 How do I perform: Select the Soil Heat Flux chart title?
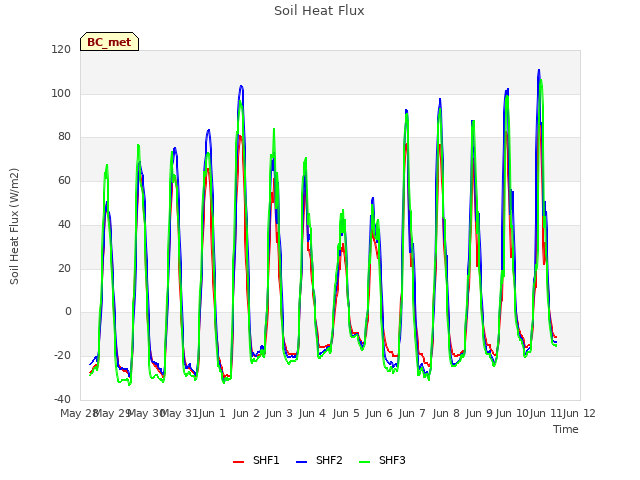pyautogui.click(x=319, y=11)
